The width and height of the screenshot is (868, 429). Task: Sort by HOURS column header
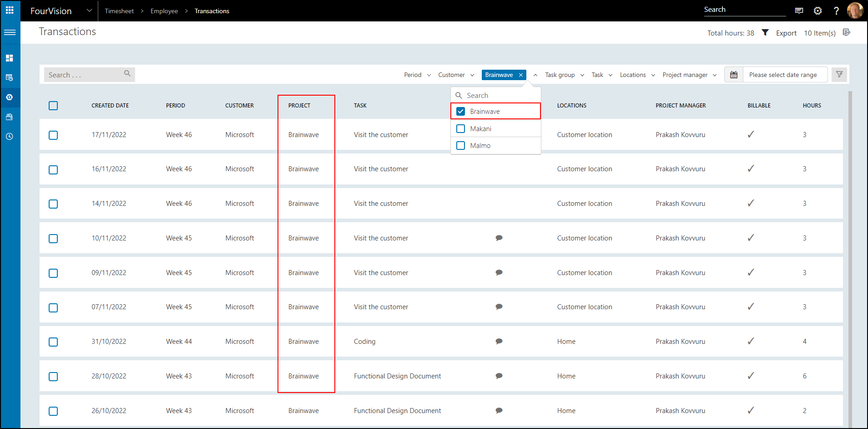812,106
